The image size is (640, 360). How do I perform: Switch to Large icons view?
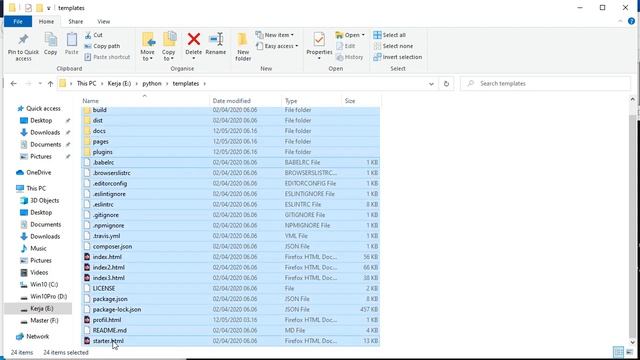(630, 352)
